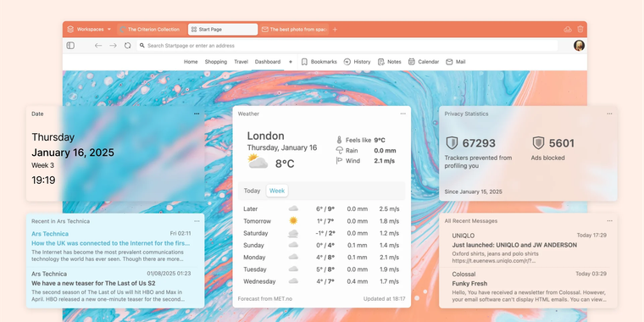Click the sunny icon for Tomorrow
The image size is (644, 322).
pyautogui.click(x=293, y=220)
